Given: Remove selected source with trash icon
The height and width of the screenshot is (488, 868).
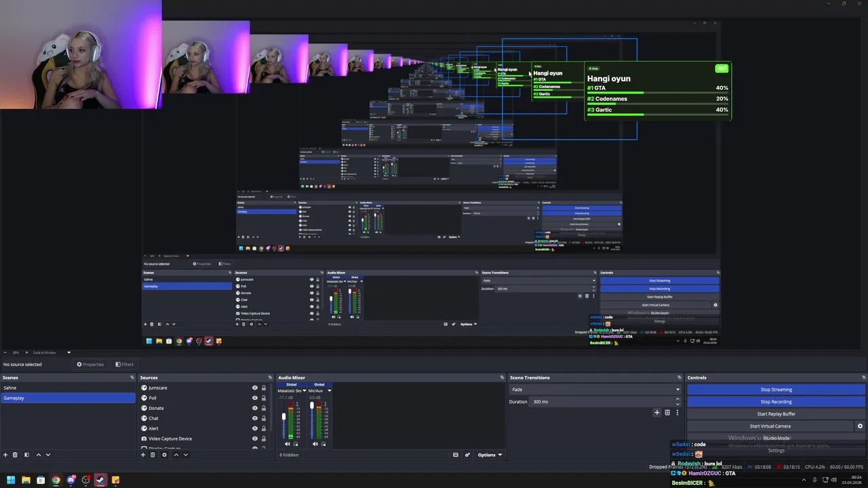Looking at the screenshot, I should pos(153,455).
